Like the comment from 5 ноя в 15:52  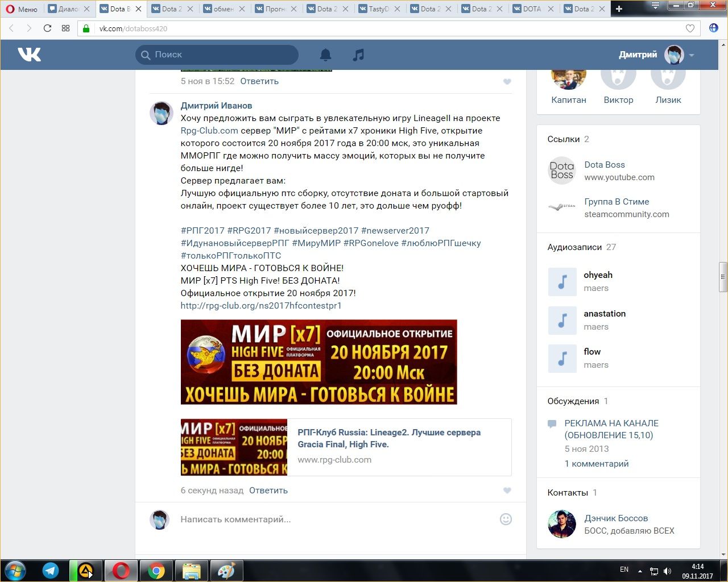tap(507, 82)
